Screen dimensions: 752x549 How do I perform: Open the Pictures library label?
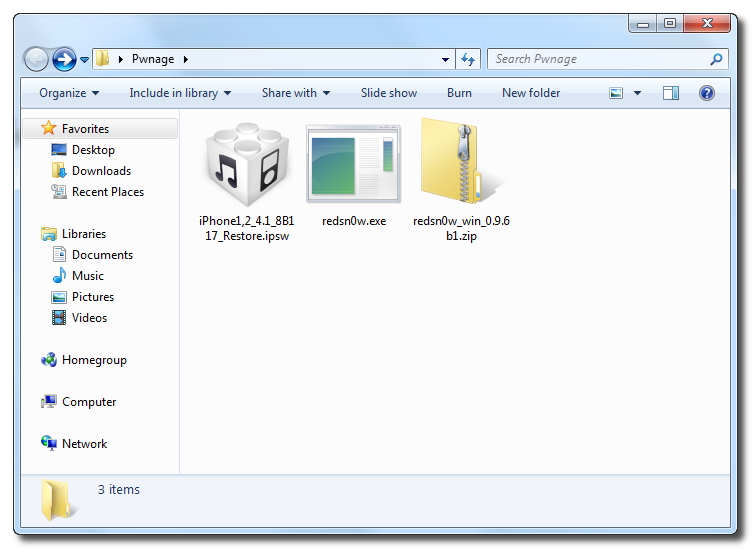[x=93, y=297]
